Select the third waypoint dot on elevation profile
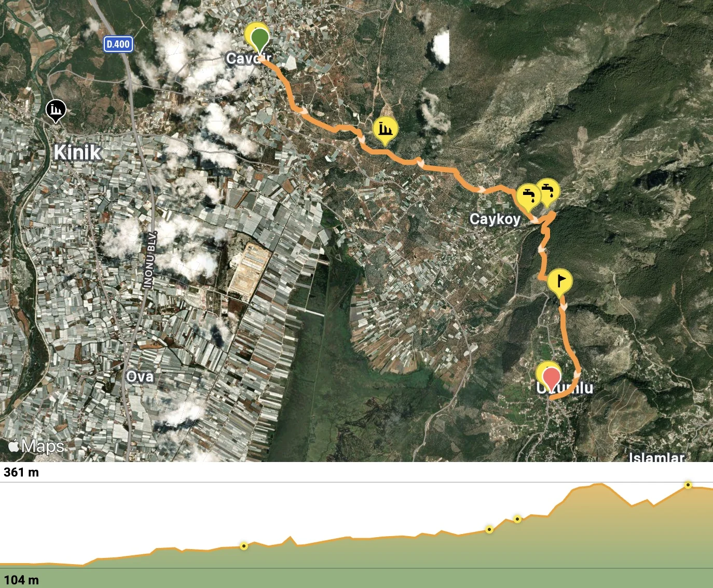This screenshot has width=713, height=588. pos(517,519)
